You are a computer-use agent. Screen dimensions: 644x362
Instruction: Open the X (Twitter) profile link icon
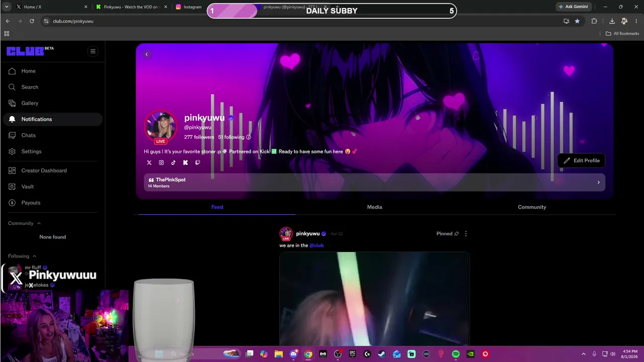click(x=149, y=162)
